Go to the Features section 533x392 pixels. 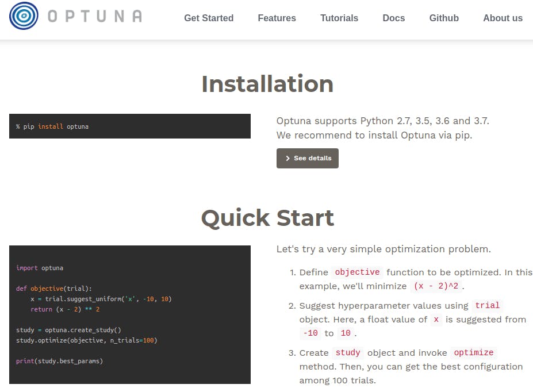tap(277, 18)
